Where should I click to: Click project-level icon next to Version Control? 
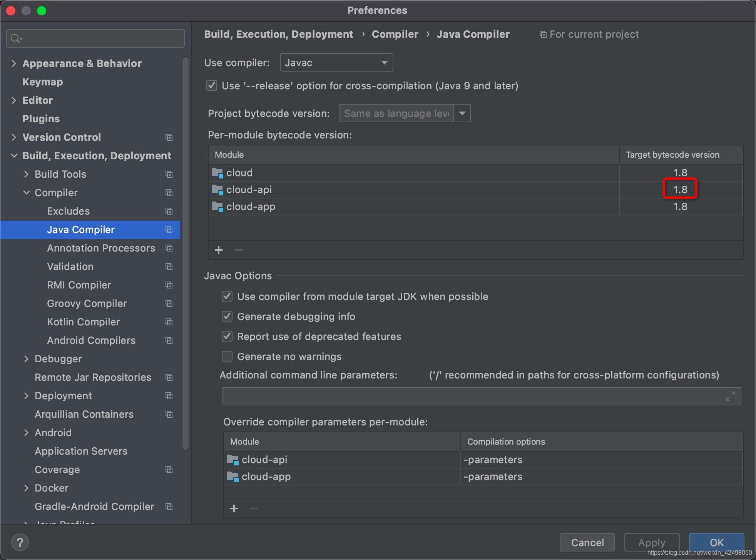(169, 137)
